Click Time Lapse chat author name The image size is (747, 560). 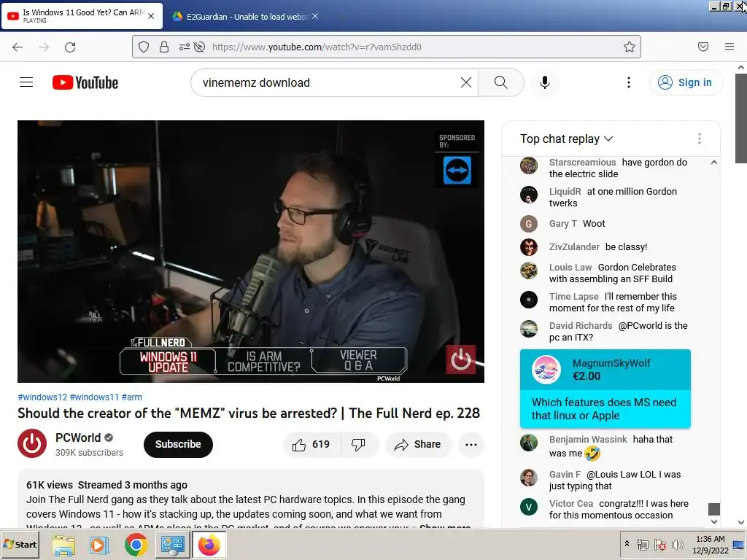[x=573, y=296]
